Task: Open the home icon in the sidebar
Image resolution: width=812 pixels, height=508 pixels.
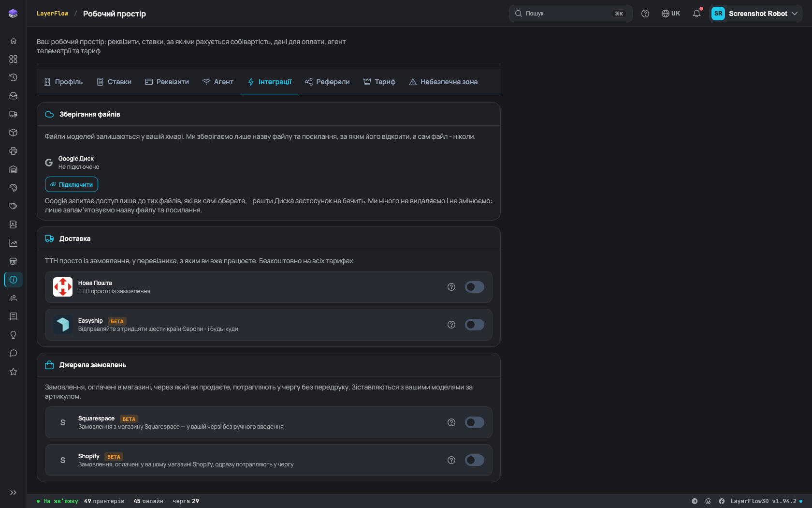Action: pos(13,41)
